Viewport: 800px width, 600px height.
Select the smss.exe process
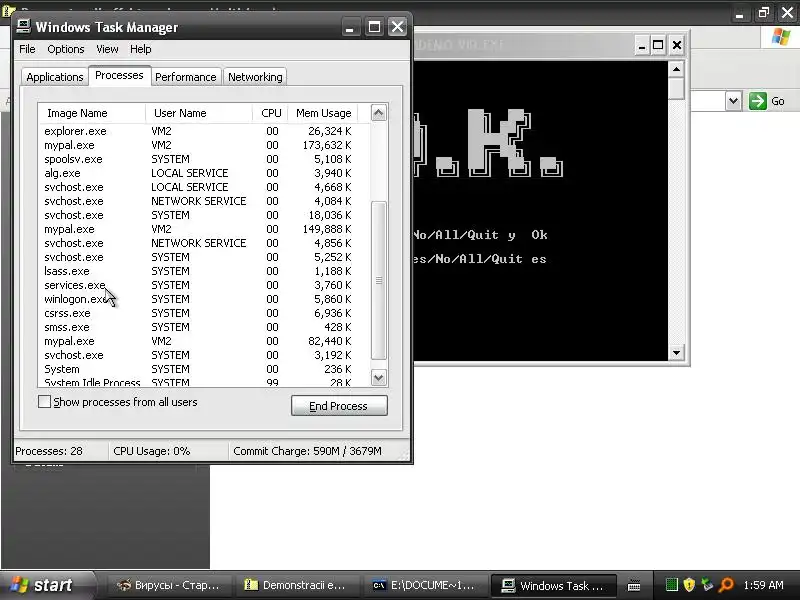pos(198,327)
